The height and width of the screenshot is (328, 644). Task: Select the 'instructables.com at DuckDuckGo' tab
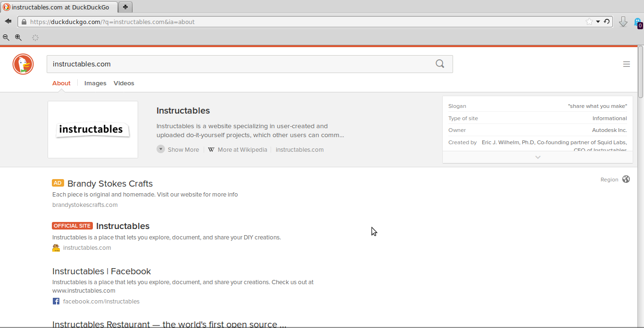pyautogui.click(x=58, y=7)
